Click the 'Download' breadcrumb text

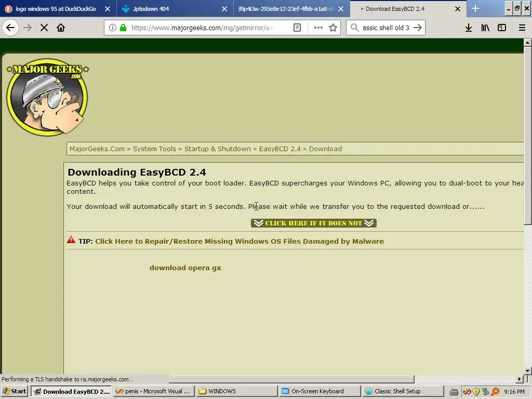pyautogui.click(x=325, y=149)
